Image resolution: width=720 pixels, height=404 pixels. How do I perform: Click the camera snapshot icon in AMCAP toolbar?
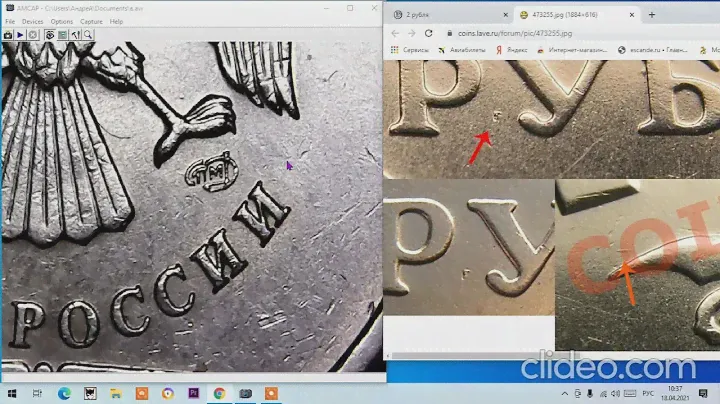pyautogui.click(x=8, y=35)
